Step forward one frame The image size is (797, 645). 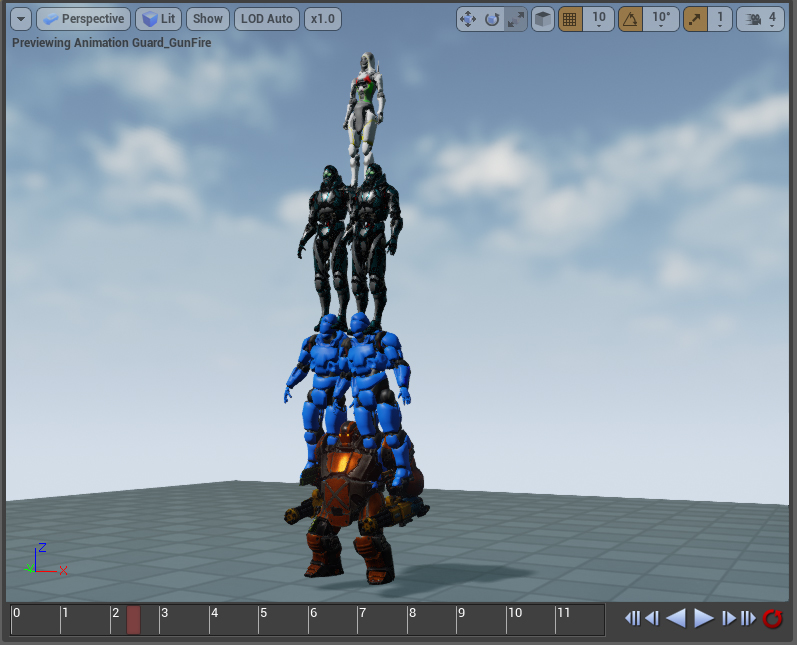729,619
